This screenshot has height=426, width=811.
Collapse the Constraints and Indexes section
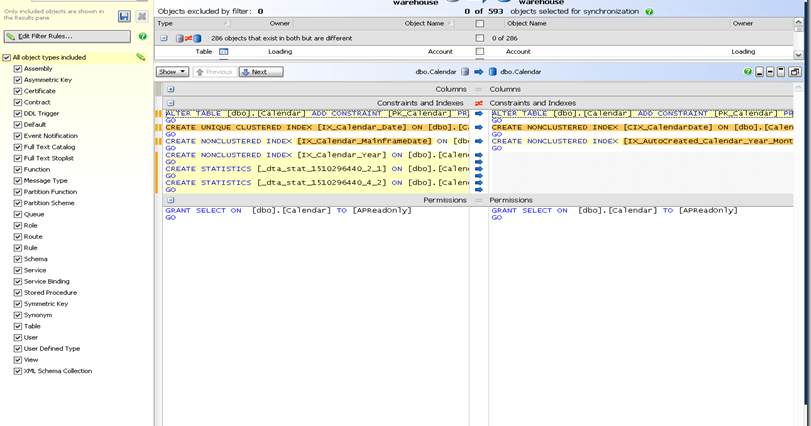pos(171,103)
